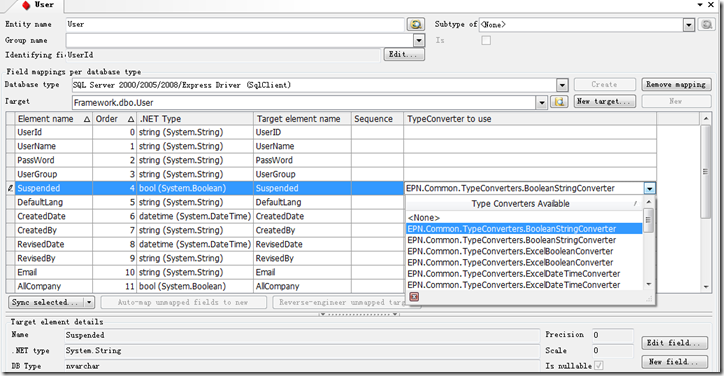Select the UserGroup element cell
This screenshot has height=376, width=724.
54,174
